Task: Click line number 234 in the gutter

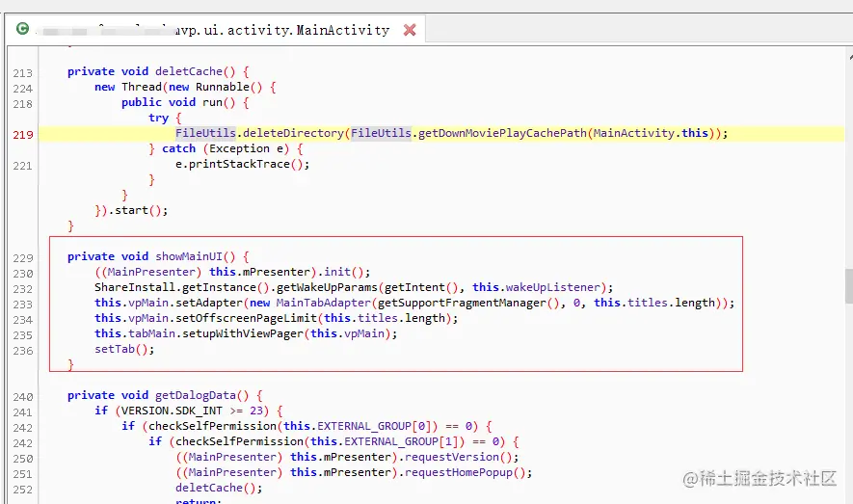Action: pyautogui.click(x=23, y=320)
